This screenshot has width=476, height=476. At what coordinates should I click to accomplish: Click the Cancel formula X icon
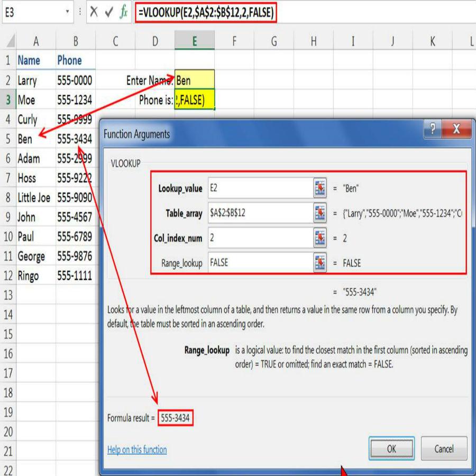94,12
